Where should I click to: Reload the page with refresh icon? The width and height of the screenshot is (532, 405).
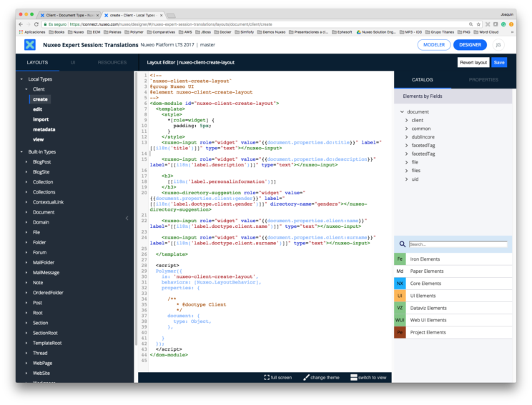tap(36, 24)
